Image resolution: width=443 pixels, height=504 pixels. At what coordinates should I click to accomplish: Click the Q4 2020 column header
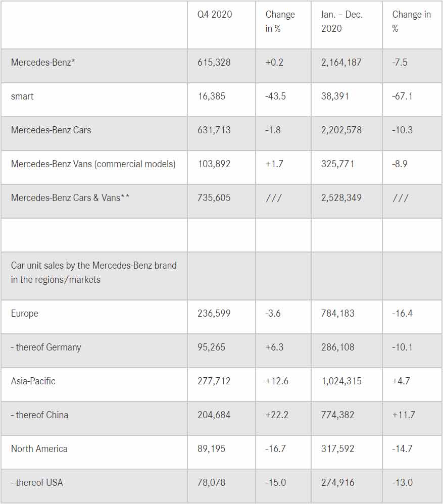pyautogui.click(x=215, y=15)
